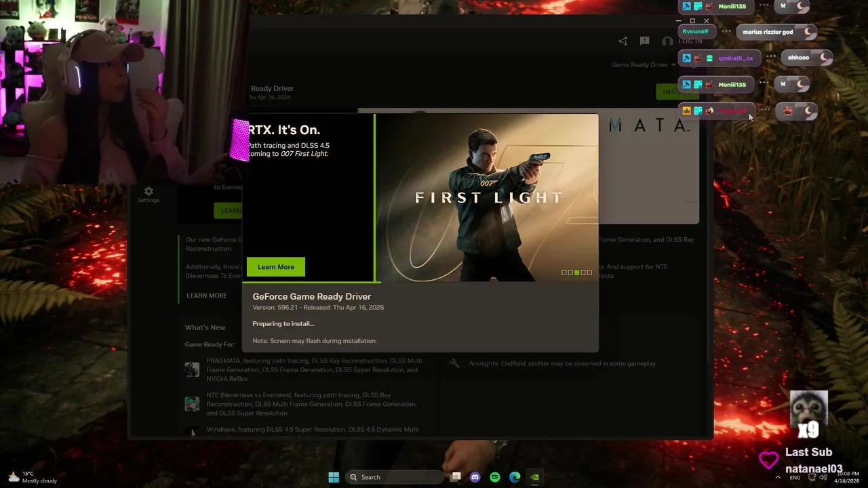The width and height of the screenshot is (868, 488).
Task: Expand the system tray hidden icons chevron
Action: tap(778, 477)
